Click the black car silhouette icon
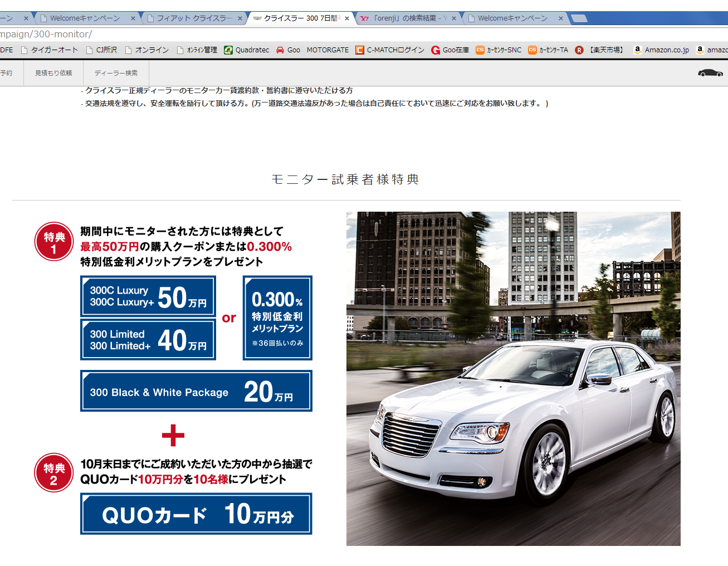The image size is (728, 566). [710, 73]
